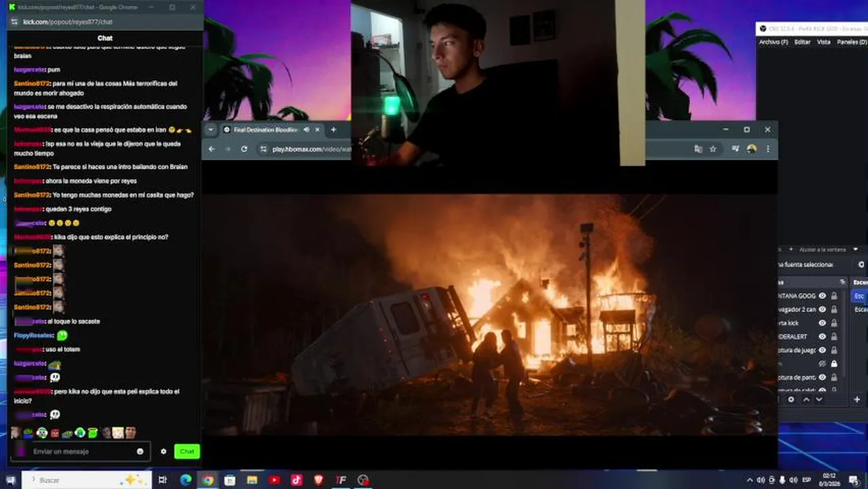Open TikTok app from taskbar
The image size is (868, 489).
[296, 480]
